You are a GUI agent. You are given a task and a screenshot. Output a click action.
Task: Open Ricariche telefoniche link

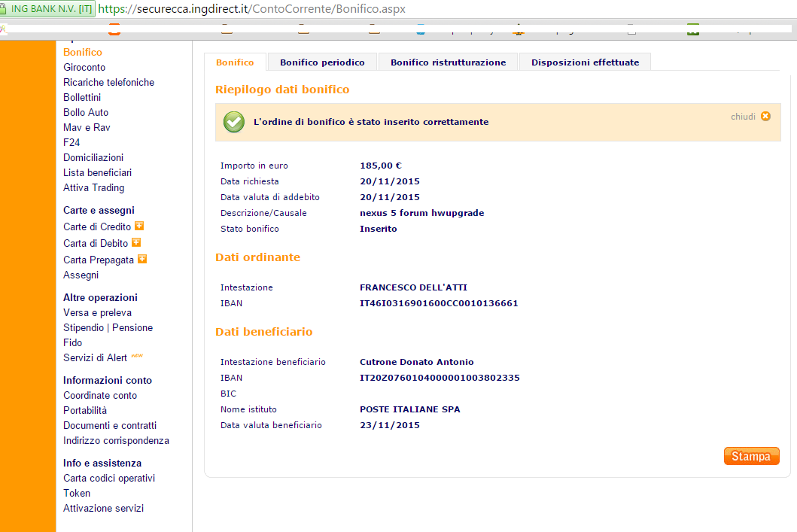tap(109, 82)
